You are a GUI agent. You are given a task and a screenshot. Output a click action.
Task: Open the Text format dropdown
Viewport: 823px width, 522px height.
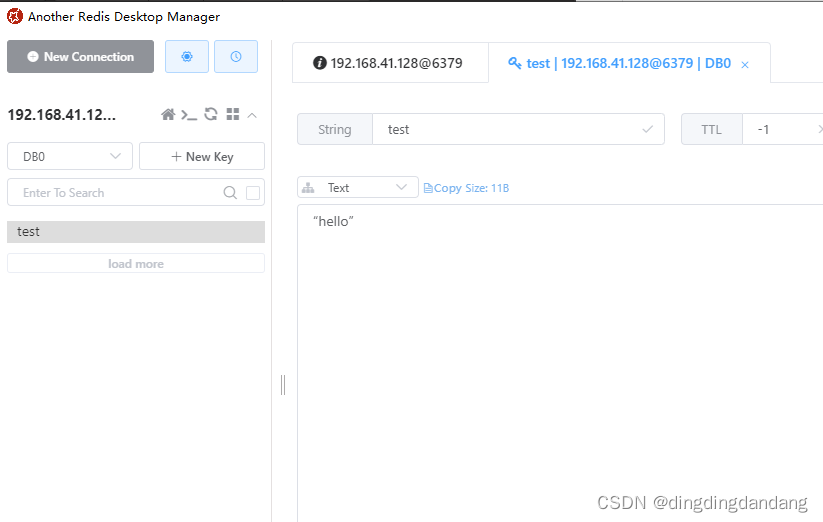point(358,187)
